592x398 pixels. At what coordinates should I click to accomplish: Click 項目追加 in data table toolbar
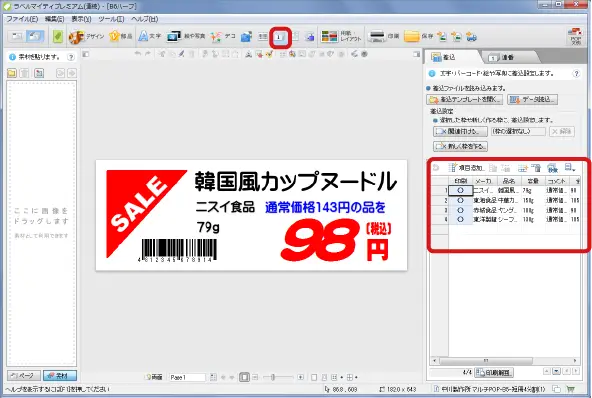pyautogui.click(x=466, y=168)
